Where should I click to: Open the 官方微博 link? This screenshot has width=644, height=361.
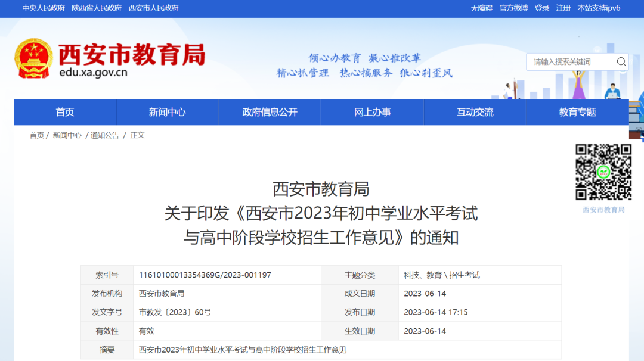pos(513,8)
